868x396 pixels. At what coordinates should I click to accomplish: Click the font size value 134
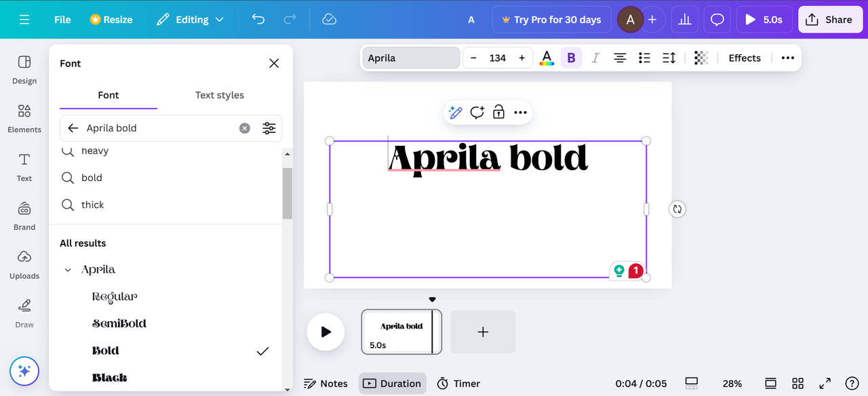point(498,58)
